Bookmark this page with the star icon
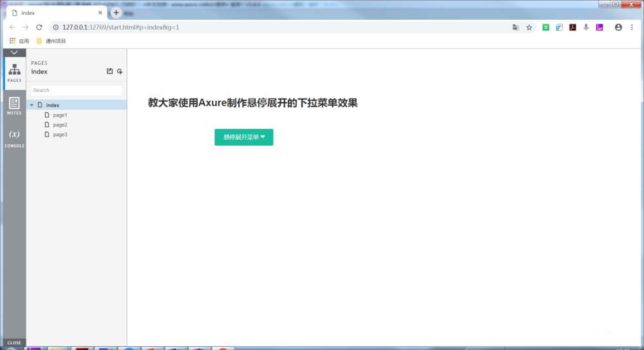Image resolution: width=644 pixels, height=350 pixels. point(529,28)
